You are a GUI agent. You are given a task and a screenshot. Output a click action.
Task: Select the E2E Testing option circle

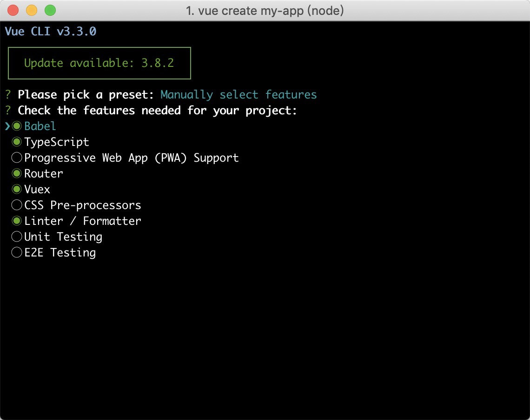pyautogui.click(x=17, y=252)
